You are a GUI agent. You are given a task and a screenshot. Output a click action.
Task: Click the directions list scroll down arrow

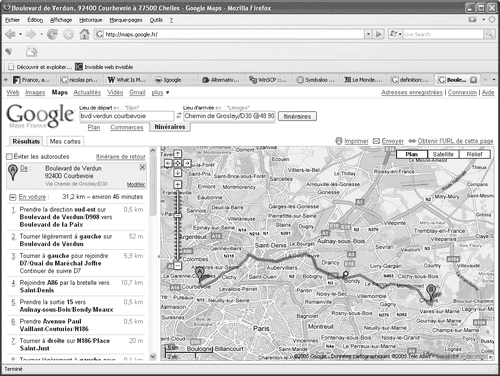153,356
